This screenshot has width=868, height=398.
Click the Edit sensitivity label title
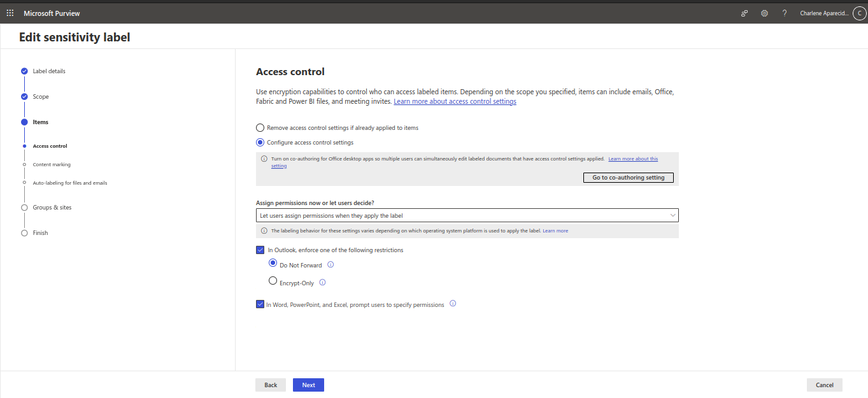(x=75, y=37)
